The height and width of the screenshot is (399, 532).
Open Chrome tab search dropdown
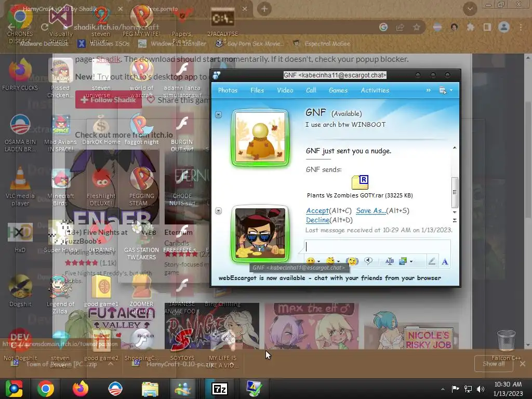click(x=470, y=9)
